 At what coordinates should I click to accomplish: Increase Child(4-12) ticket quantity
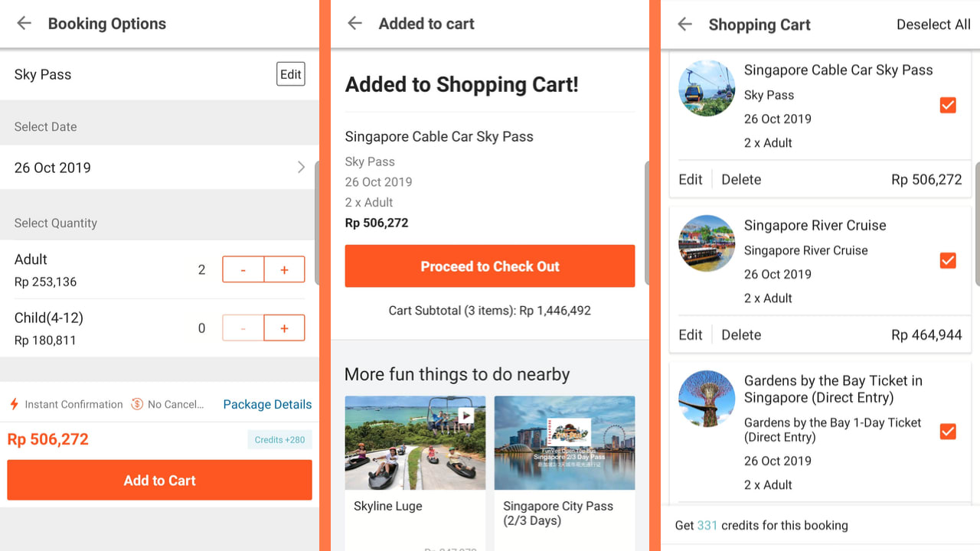284,328
